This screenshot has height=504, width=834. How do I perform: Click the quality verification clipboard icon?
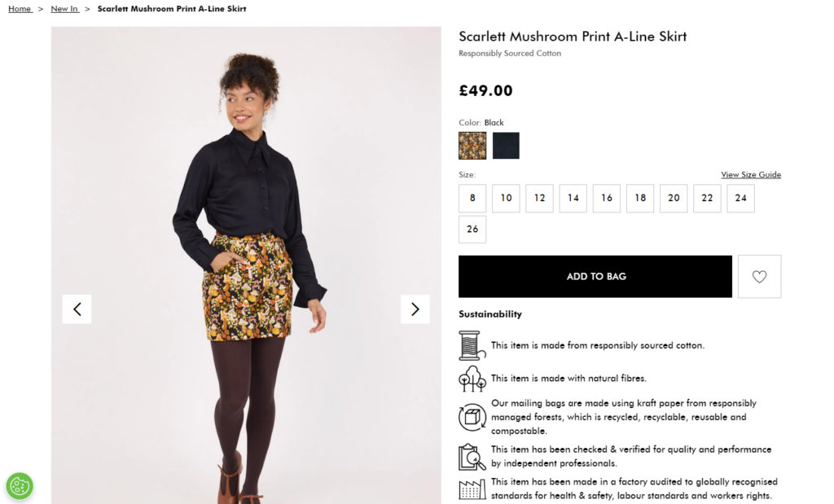[471, 455]
